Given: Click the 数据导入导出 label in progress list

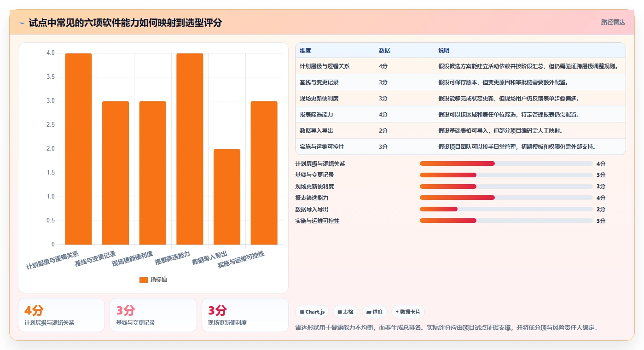Looking at the screenshot, I should pos(312,209).
